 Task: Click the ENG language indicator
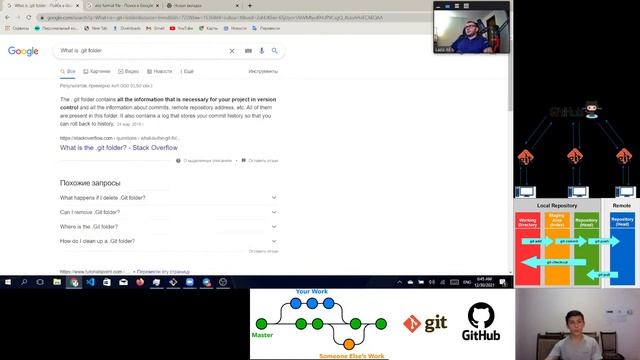[x=467, y=282]
